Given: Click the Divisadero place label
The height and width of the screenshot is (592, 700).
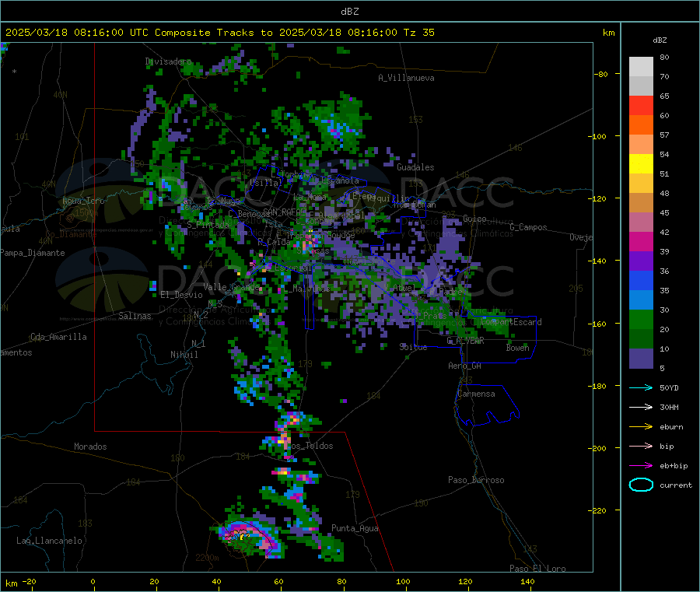Looking at the screenshot, I should point(168,61).
